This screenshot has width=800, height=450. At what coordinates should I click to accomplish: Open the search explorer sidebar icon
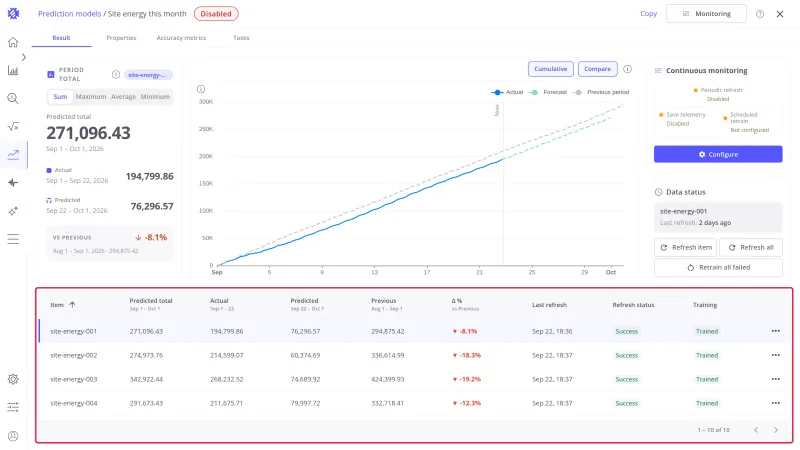[x=13, y=98]
